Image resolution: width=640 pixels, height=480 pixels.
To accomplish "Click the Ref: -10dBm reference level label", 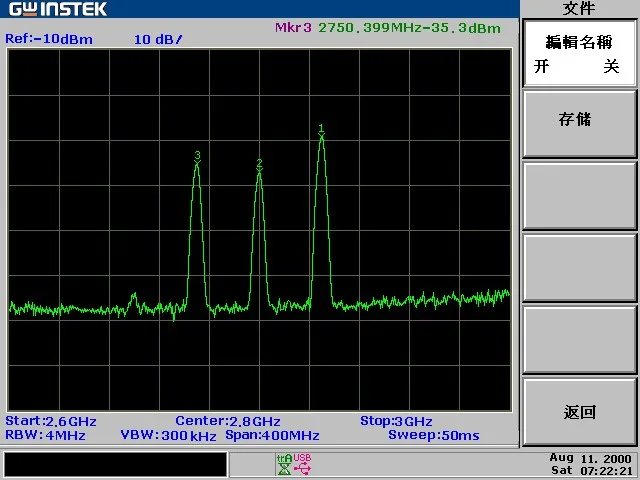I will 49,39.
